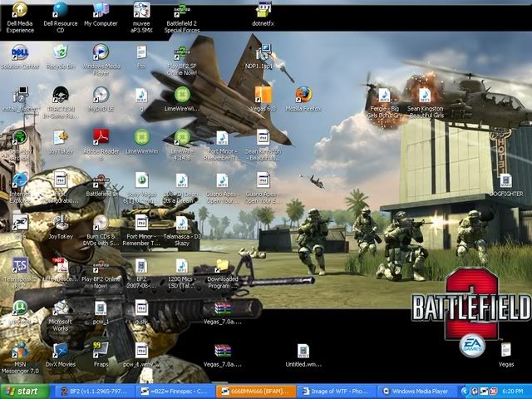Screen dimensions: 532x399
Task: Open the Dell Solution Center icon
Action: pyautogui.click(x=20, y=57)
